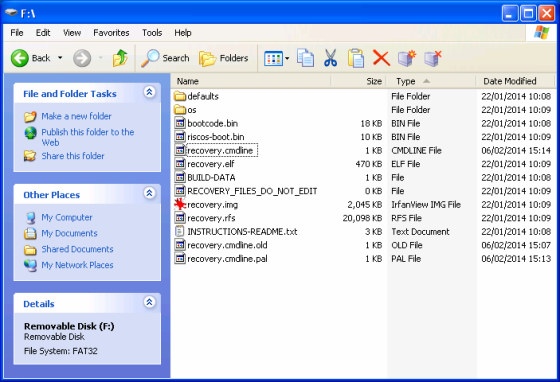Click Publish this folder to the Web
Image resolution: width=560 pixels, height=382 pixels.
[88, 137]
